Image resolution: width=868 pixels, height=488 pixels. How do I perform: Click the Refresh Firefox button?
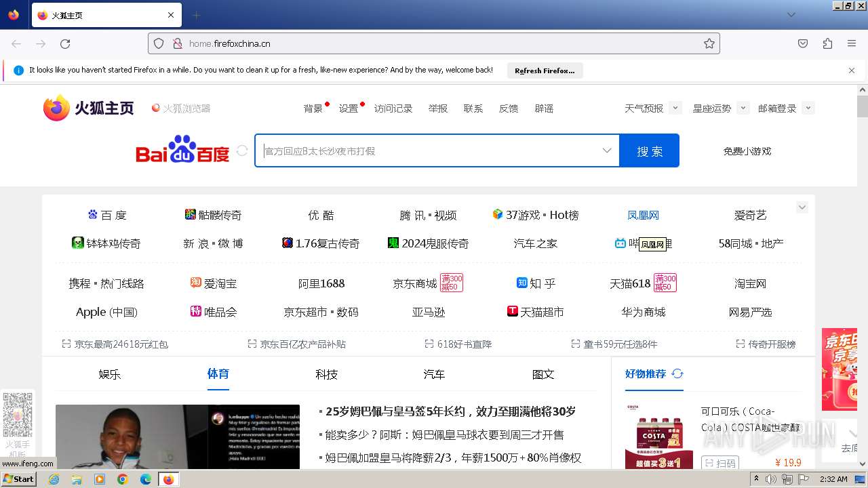click(545, 70)
